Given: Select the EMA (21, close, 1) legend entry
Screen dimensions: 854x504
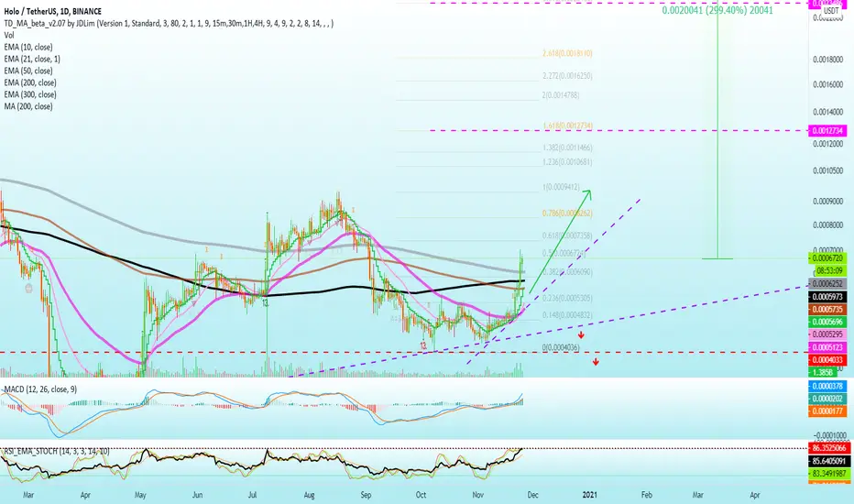Looking at the screenshot, I should pyautogui.click(x=32, y=59).
